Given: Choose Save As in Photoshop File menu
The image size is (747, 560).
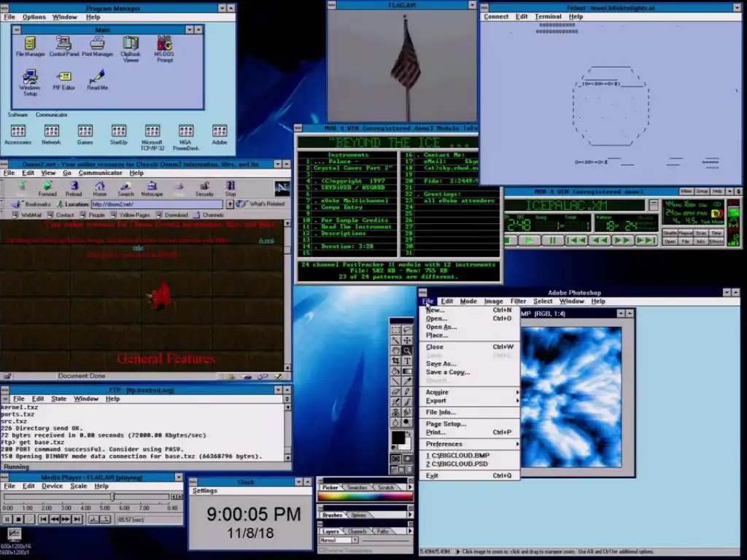Looking at the screenshot, I should pyautogui.click(x=469, y=363).
